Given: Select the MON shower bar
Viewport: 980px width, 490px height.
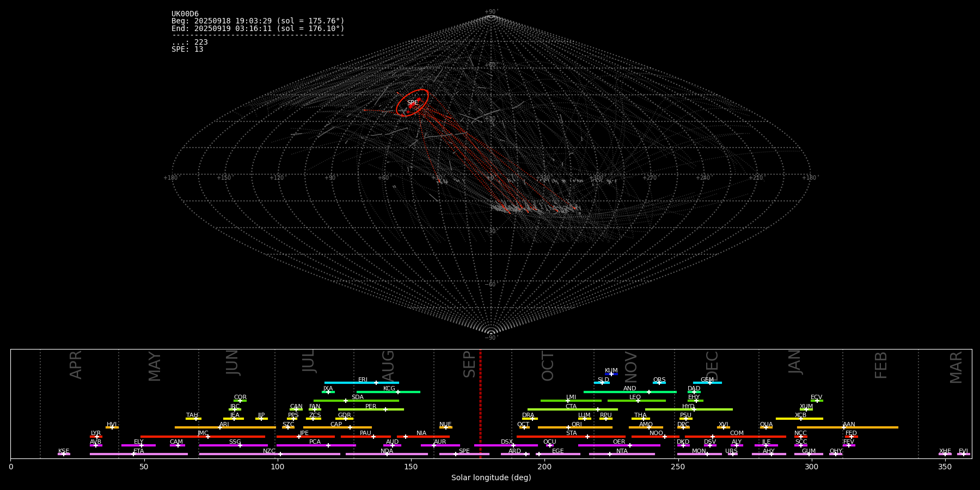Looking at the screenshot, I should (700, 454).
